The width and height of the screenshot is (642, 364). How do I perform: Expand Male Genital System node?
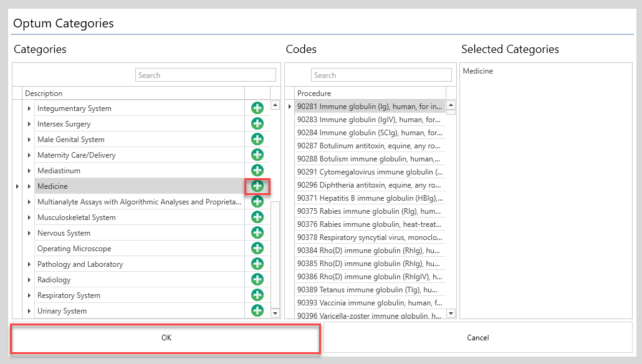[x=29, y=140]
